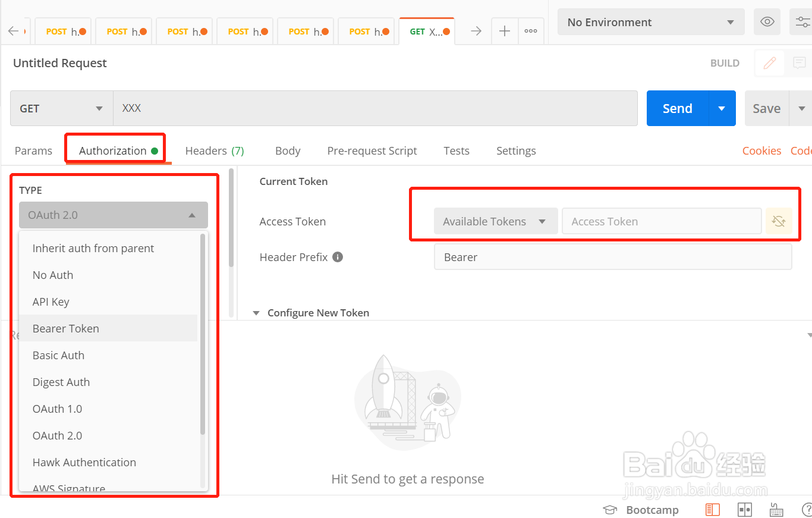Switch to the Headers tab
This screenshot has width=812, height=518.
[214, 151]
